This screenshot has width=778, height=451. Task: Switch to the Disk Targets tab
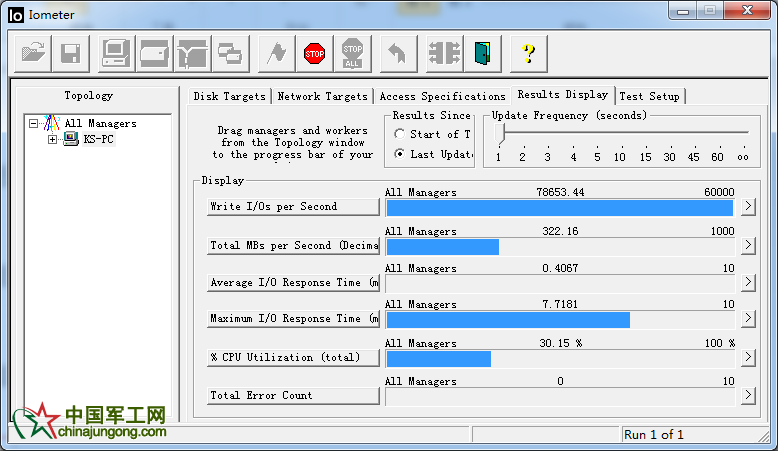click(x=230, y=96)
